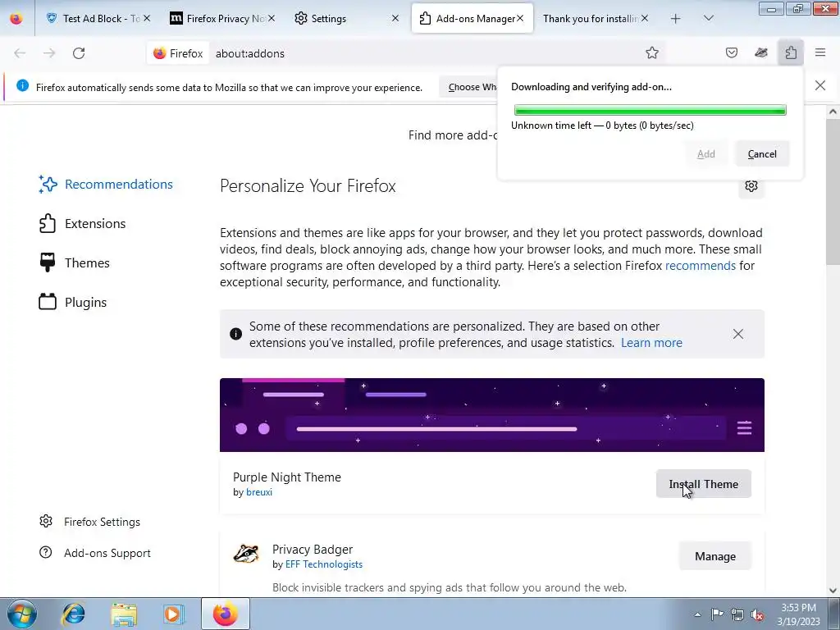The height and width of the screenshot is (630, 840).
Task: Click the Firefox identity box in URL bar
Action: pyautogui.click(x=178, y=53)
